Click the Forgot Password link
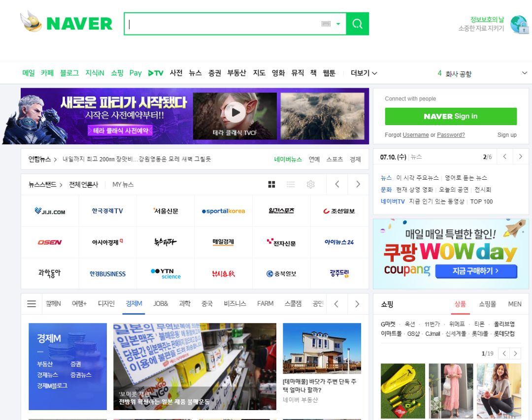The width and height of the screenshot is (532, 420). [x=451, y=135]
